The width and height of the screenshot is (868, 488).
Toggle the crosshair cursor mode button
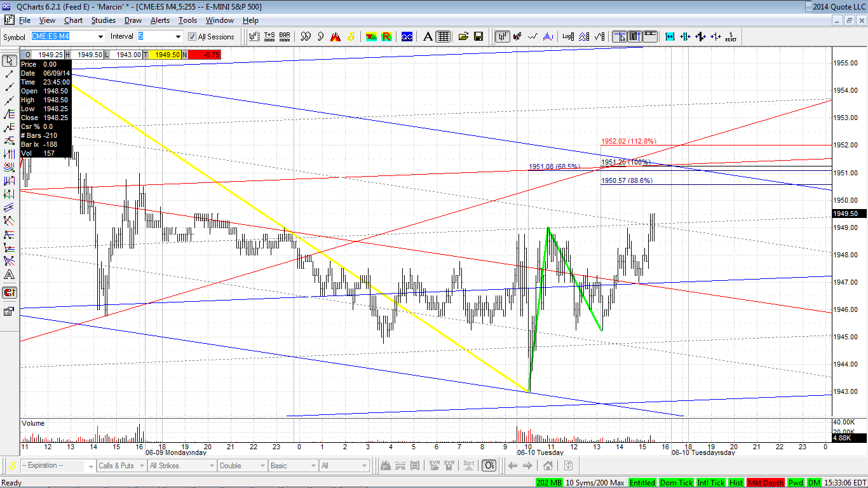620,36
